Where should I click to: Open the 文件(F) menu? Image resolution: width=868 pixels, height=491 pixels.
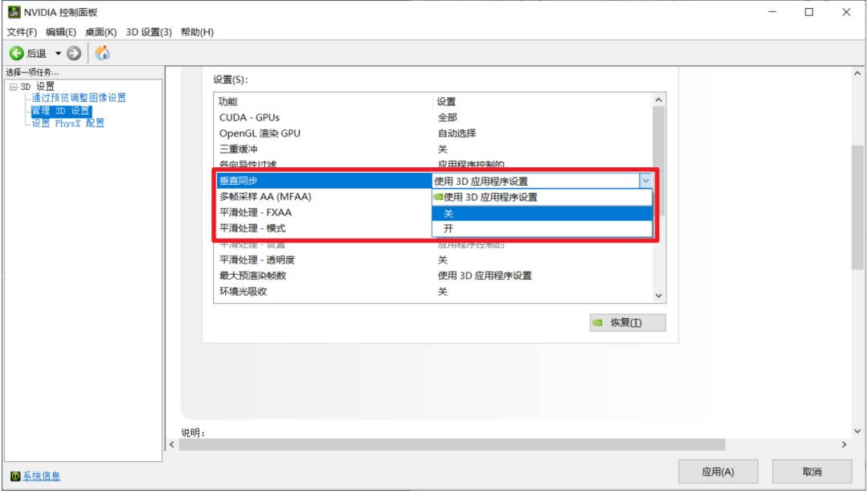[x=22, y=32]
